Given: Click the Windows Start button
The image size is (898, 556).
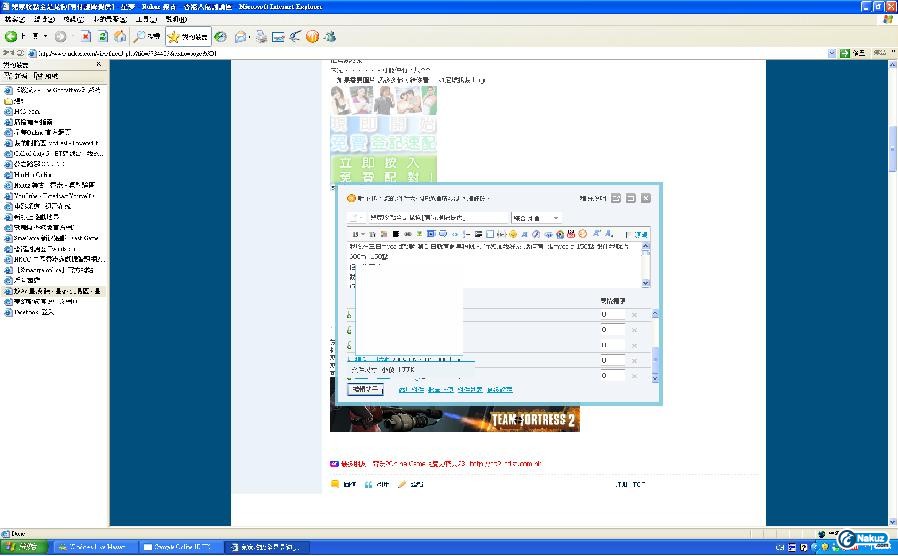Looking at the screenshot, I should coord(22,547).
